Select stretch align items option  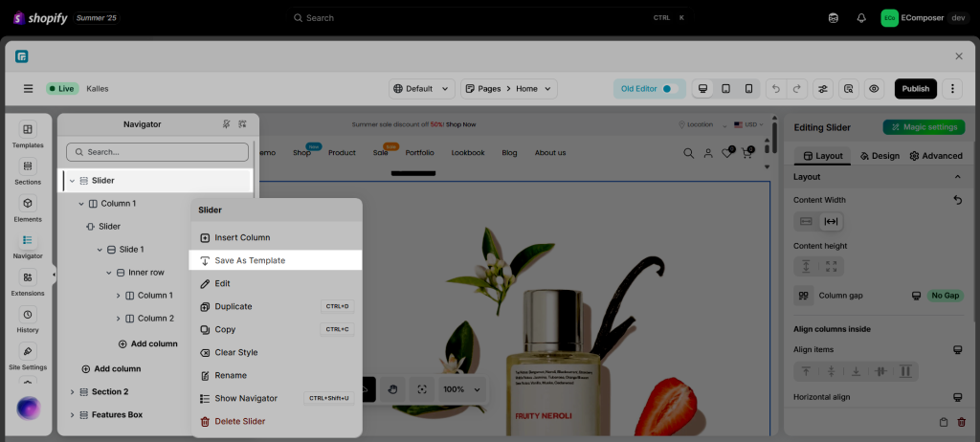905,371
